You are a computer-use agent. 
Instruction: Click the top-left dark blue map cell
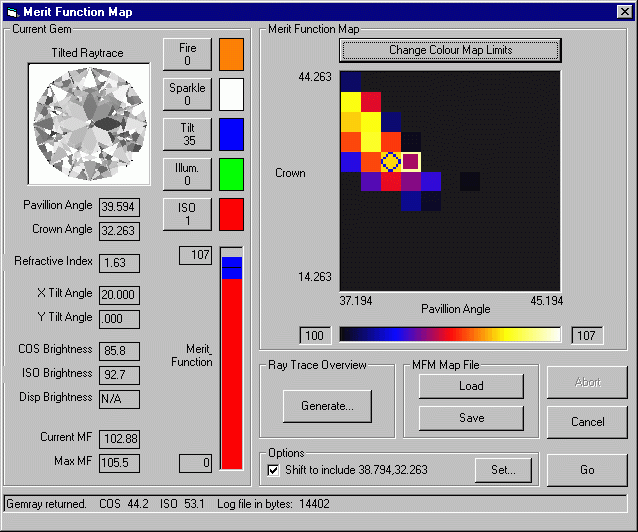tap(351, 81)
